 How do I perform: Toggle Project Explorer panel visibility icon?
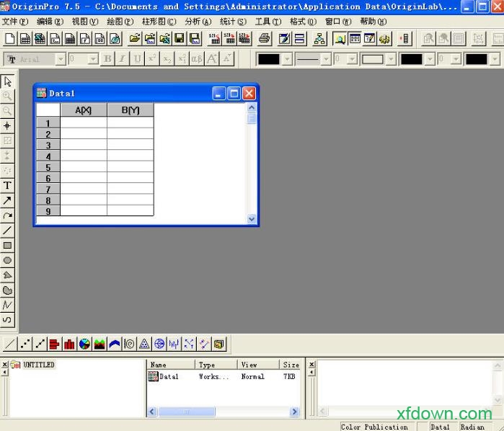340,39
